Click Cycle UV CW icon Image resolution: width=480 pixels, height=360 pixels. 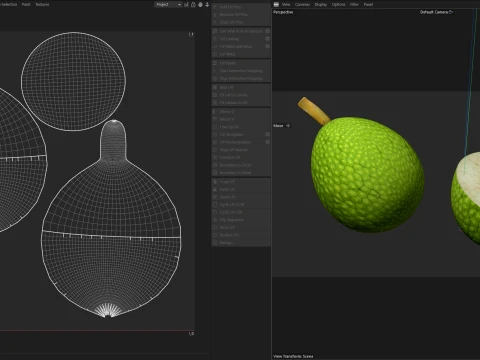click(x=215, y=212)
